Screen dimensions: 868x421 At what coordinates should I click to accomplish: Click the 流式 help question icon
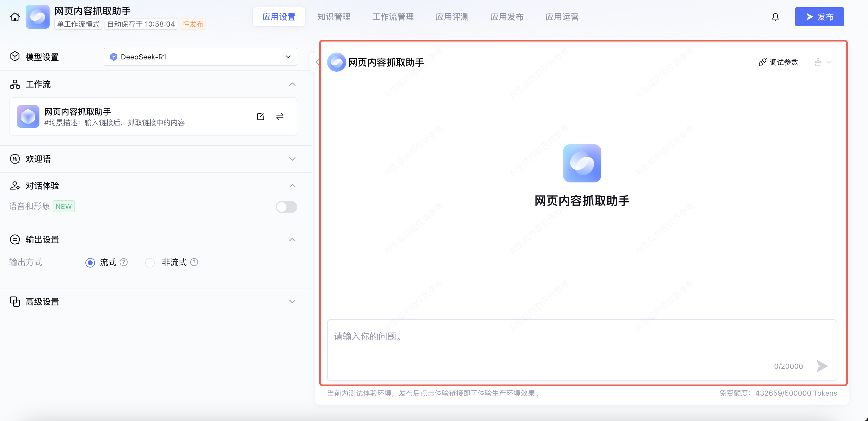click(124, 262)
